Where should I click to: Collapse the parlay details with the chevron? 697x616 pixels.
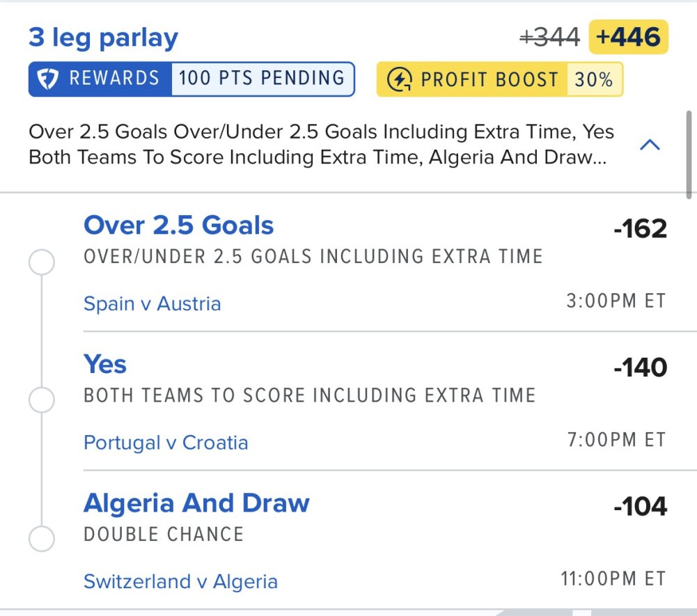[x=650, y=145]
